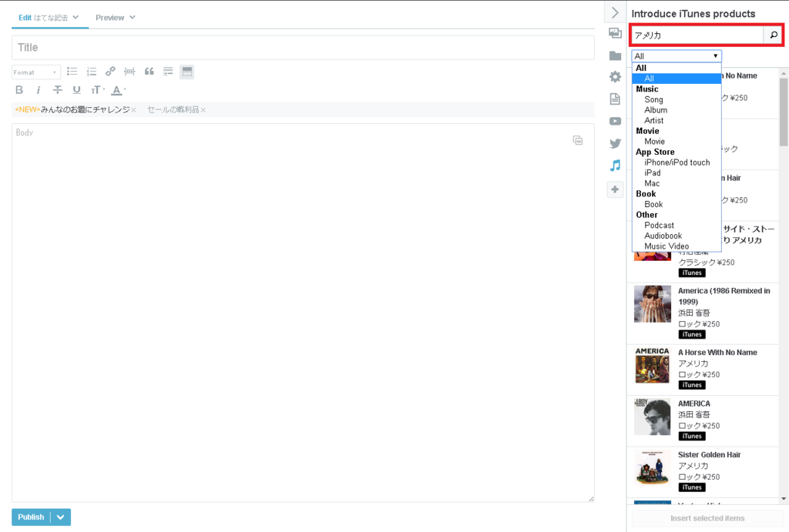Open the category folder panel
This screenshot has width=789, height=532.
pyautogui.click(x=615, y=55)
